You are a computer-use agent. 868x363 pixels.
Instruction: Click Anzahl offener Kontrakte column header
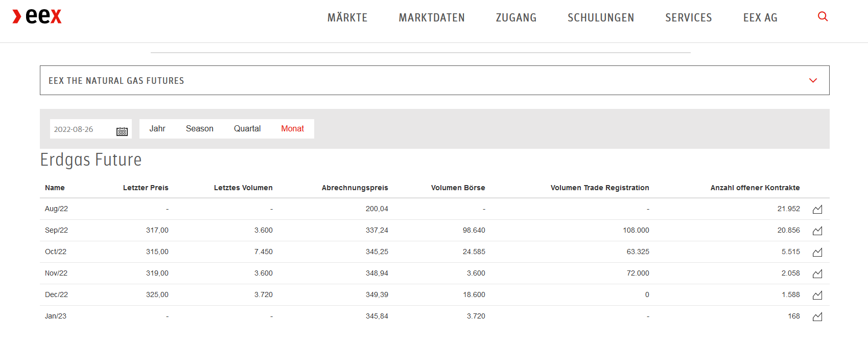(755, 188)
